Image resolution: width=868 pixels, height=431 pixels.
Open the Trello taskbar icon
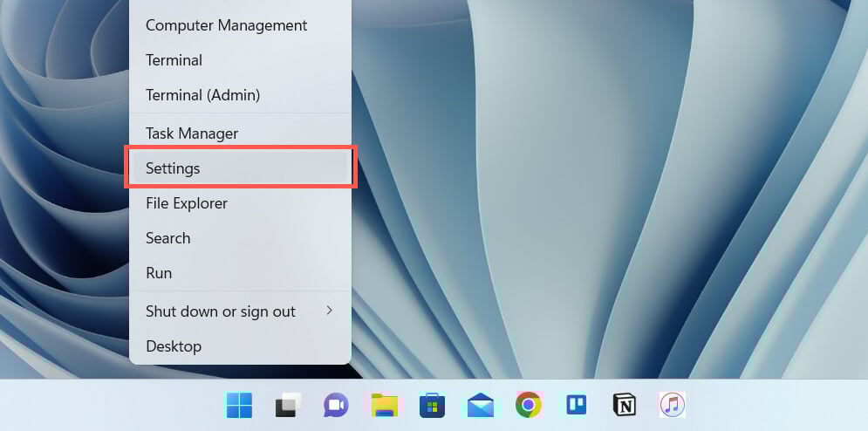click(577, 405)
